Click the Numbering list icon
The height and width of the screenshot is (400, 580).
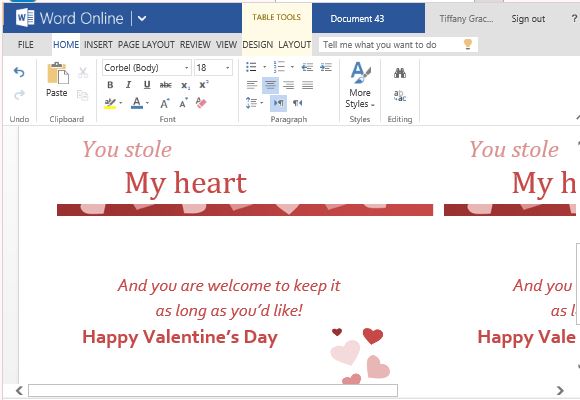[279, 67]
